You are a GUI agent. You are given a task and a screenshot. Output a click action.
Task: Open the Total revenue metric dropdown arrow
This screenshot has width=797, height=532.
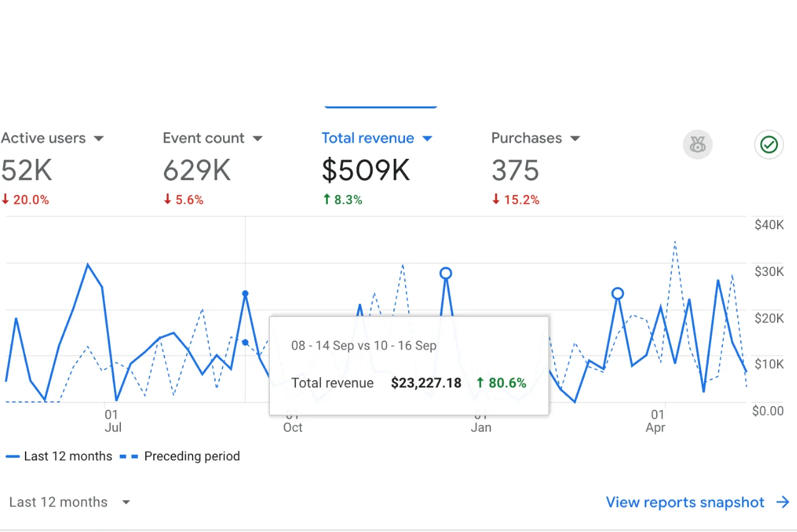click(427, 138)
